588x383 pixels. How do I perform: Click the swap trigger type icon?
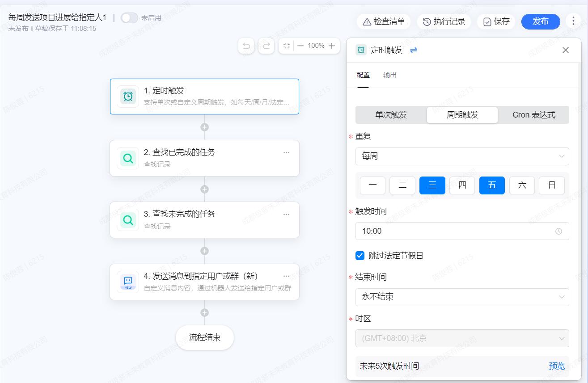414,50
